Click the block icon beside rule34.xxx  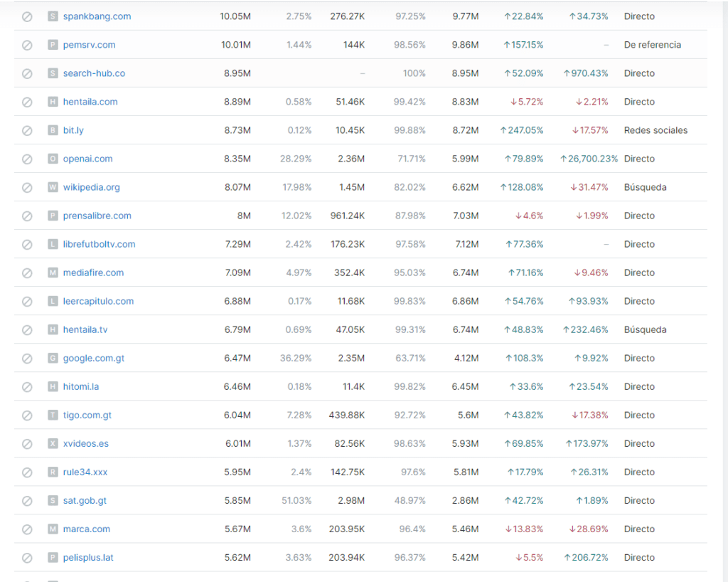click(x=27, y=472)
